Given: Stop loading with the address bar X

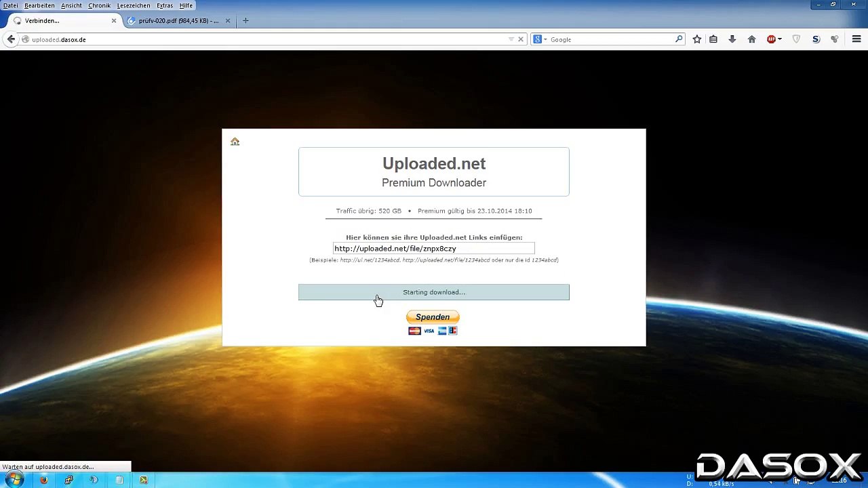Looking at the screenshot, I should click(x=521, y=39).
